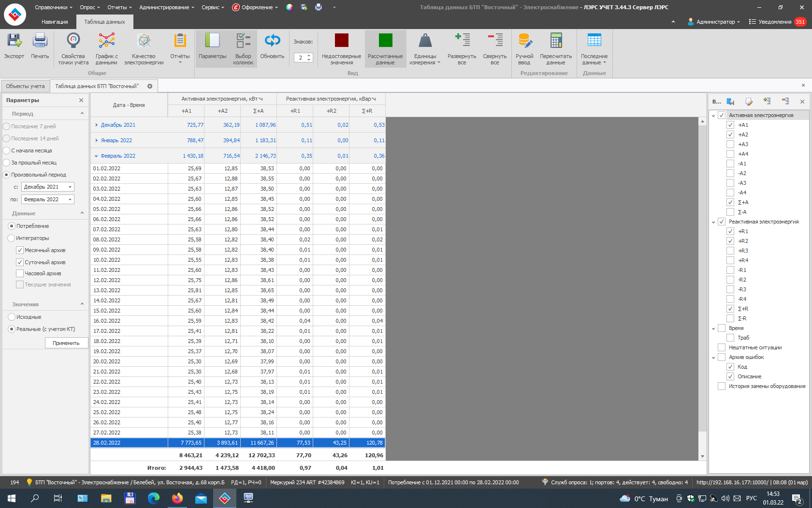The width and height of the screenshot is (812, 508).
Task: Open the Администратор user menu
Action: [x=713, y=22]
